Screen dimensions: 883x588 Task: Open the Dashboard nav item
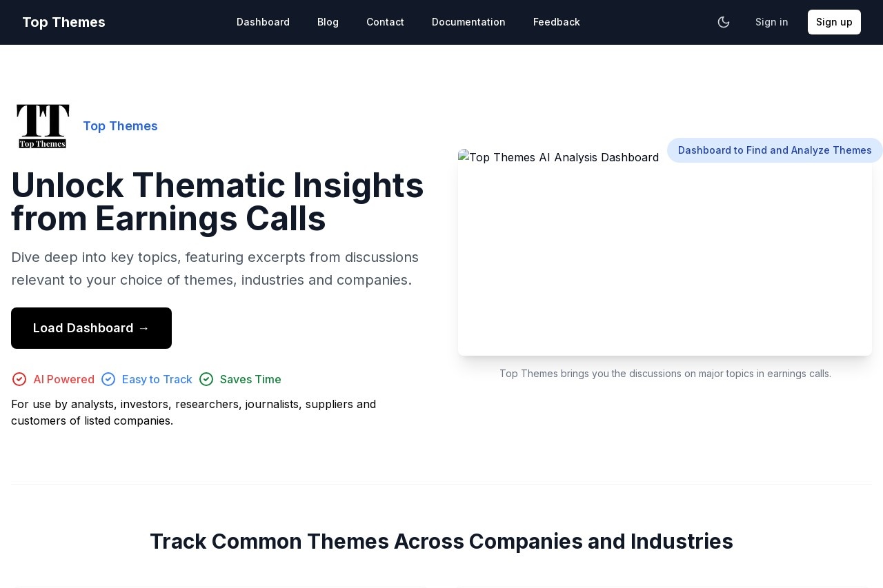click(263, 22)
